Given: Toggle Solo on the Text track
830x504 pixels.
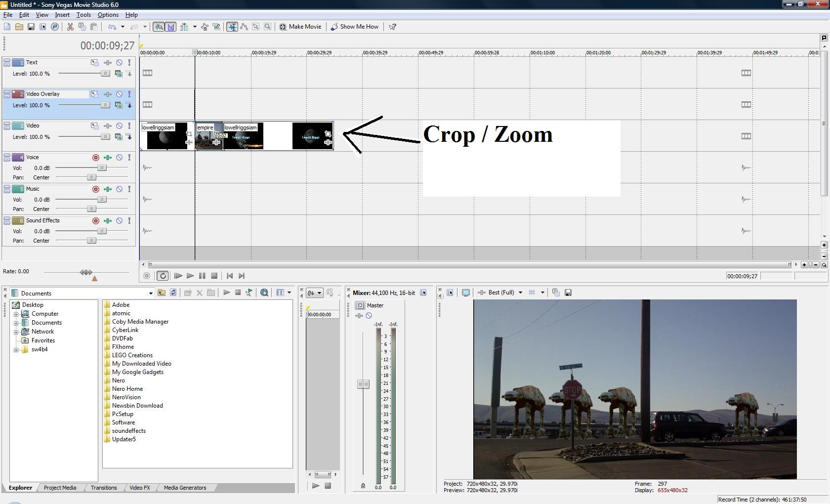Looking at the screenshot, I should tap(129, 63).
